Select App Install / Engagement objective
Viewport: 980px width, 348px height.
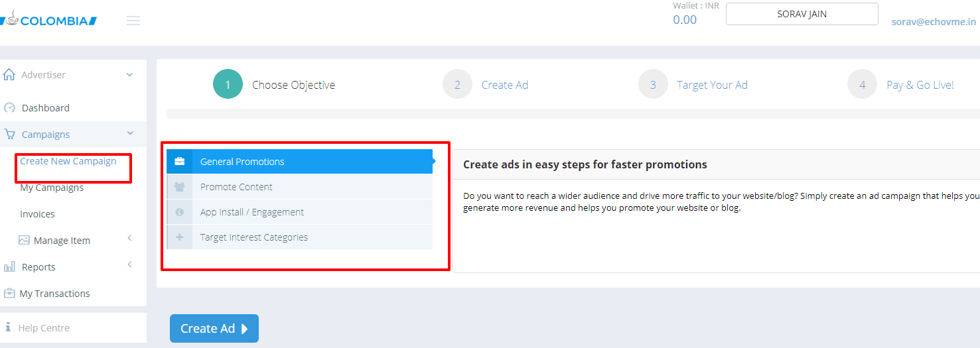coord(299,212)
